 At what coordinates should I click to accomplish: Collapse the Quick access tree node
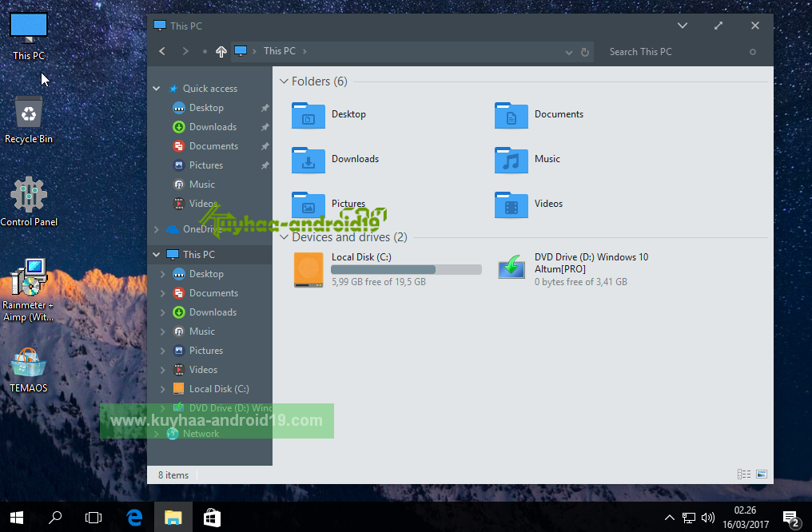click(x=157, y=89)
